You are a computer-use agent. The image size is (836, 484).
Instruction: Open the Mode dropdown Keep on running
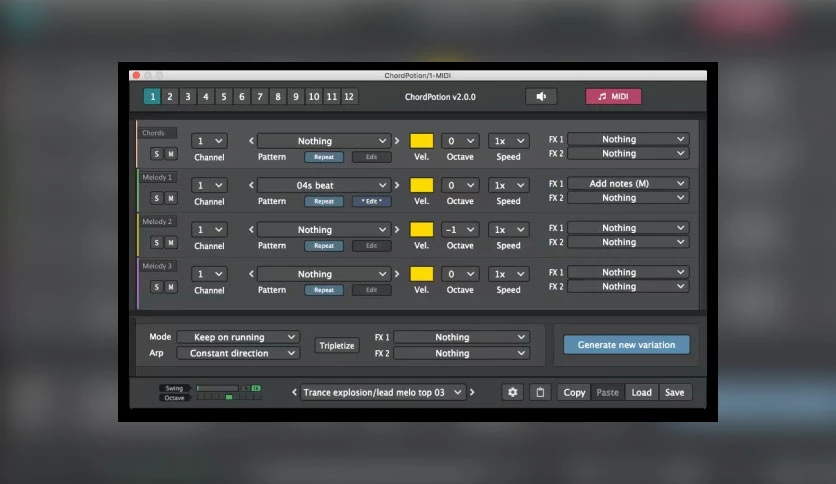tap(238, 337)
